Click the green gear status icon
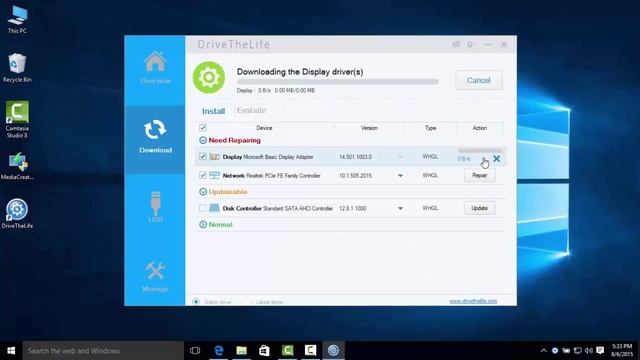This screenshot has width=640, height=360. [x=209, y=78]
